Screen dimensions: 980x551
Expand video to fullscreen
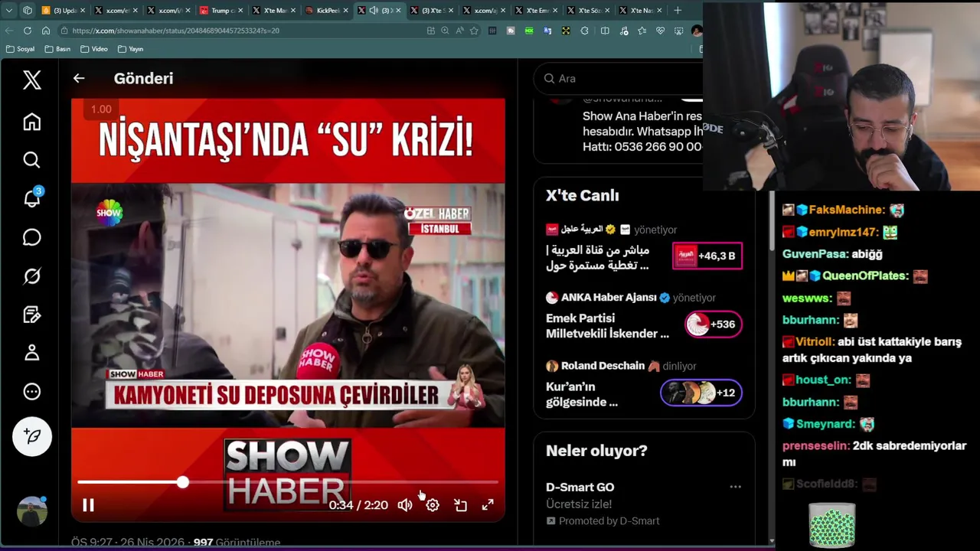(488, 505)
